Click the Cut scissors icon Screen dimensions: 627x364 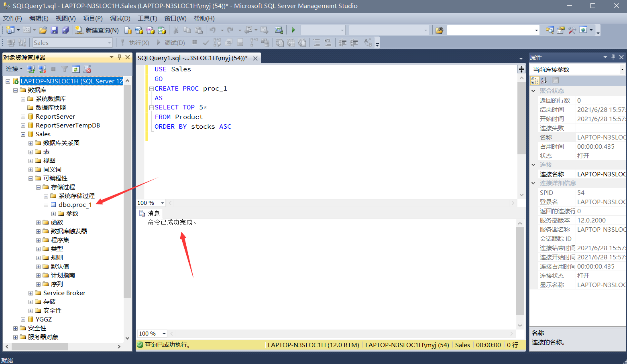[176, 30]
